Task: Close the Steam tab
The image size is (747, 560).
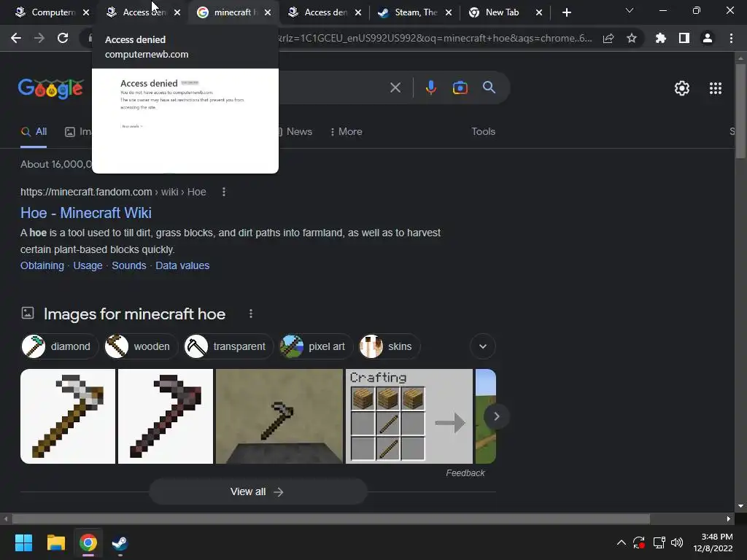Action: pyautogui.click(x=449, y=12)
